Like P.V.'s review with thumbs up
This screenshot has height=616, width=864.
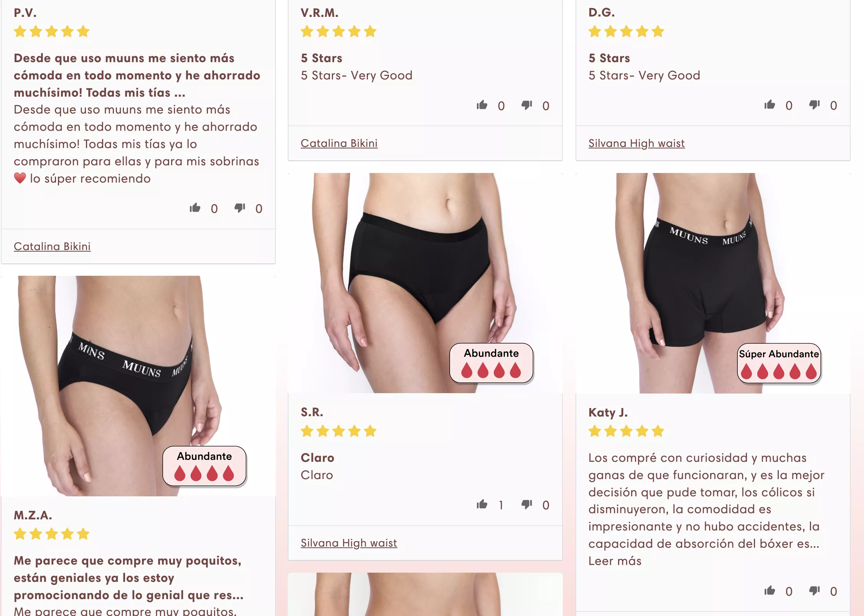(x=195, y=208)
